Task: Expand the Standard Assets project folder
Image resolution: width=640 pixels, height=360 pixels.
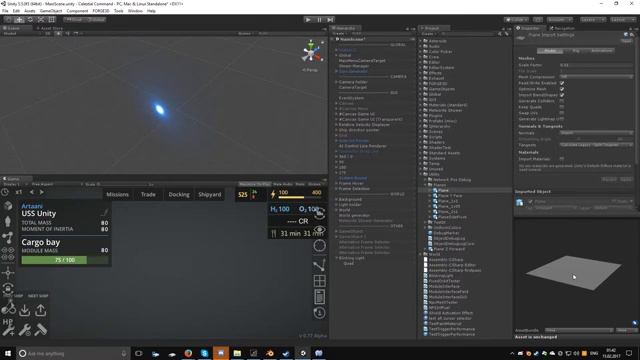Action: coord(421,153)
